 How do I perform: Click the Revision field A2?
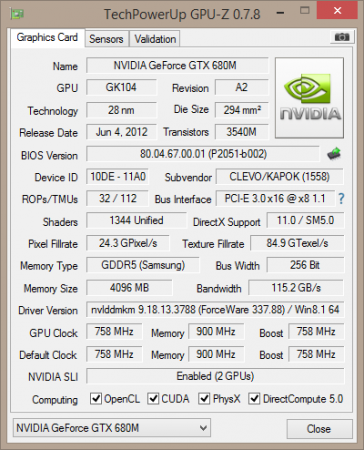click(242, 87)
